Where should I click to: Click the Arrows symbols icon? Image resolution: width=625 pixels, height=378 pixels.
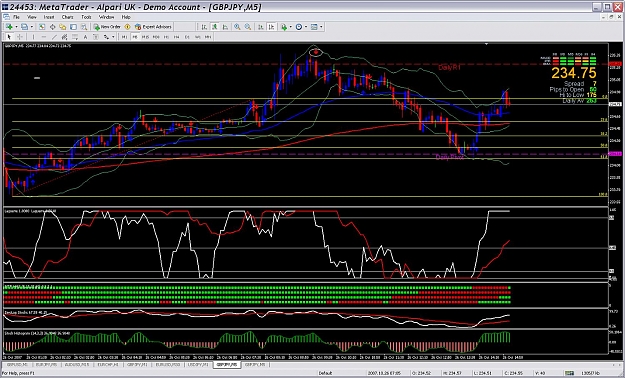(106, 37)
